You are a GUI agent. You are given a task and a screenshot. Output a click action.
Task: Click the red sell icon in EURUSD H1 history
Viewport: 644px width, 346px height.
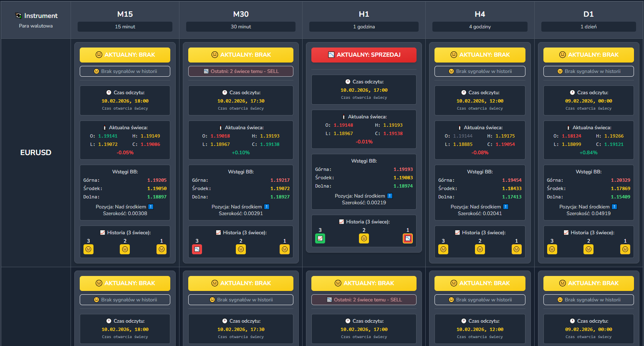click(x=408, y=238)
